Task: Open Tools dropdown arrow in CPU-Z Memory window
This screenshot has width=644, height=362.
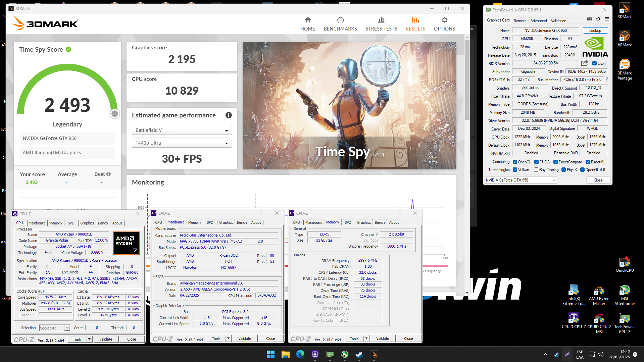Action: click(366, 339)
